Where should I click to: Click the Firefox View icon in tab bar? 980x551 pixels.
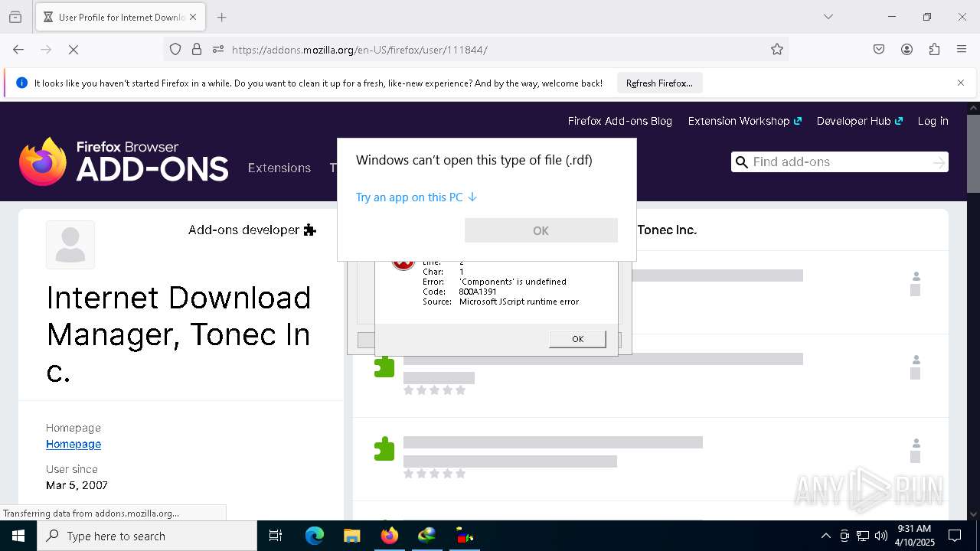[15, 17]
